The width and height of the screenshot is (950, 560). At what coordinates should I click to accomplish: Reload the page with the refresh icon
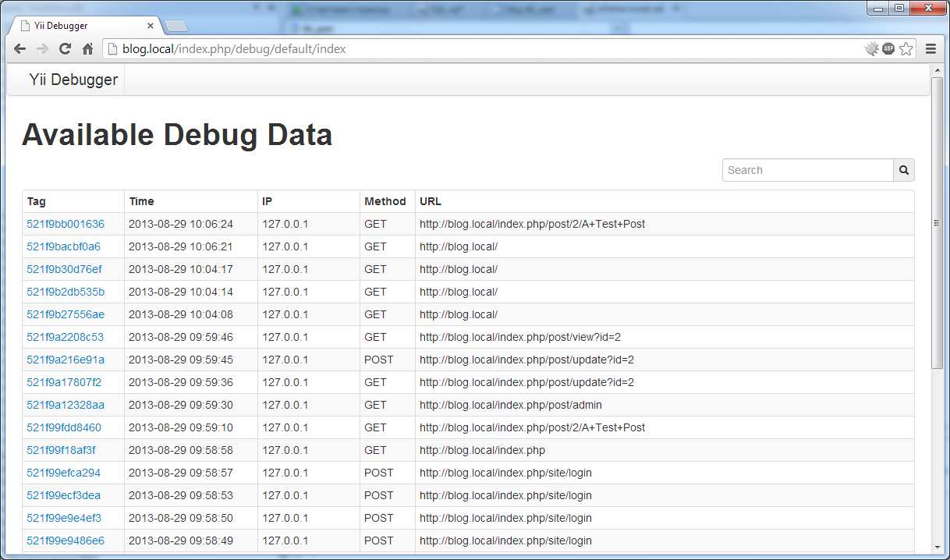tap(66, 48)
